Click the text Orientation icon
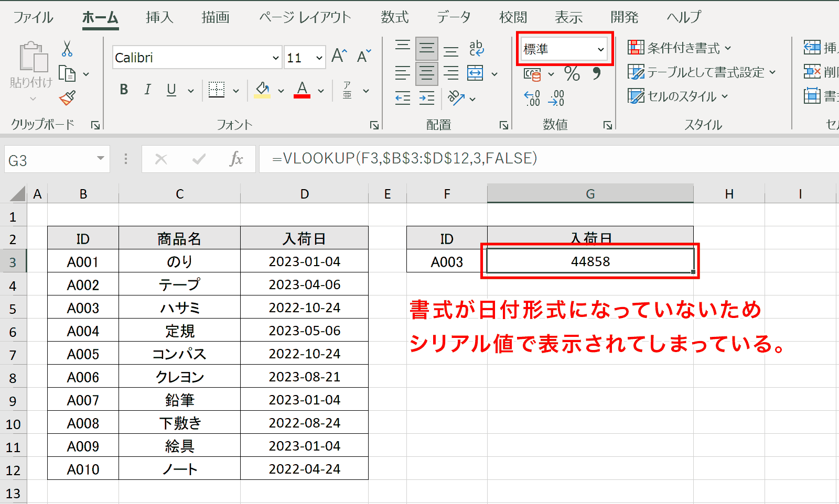 point(456,97)
